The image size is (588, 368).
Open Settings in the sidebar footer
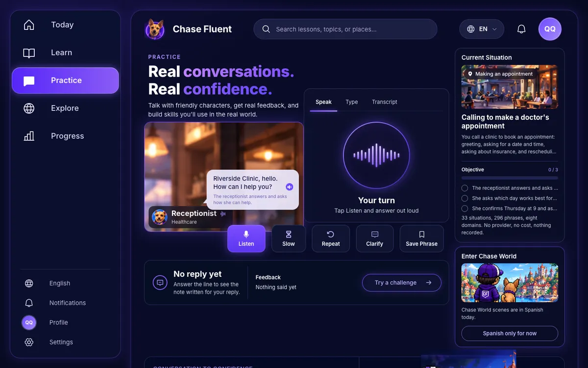tap(65, 342)
